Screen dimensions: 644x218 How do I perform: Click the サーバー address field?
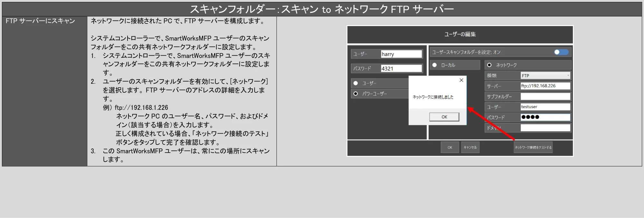tap(545, 86)
